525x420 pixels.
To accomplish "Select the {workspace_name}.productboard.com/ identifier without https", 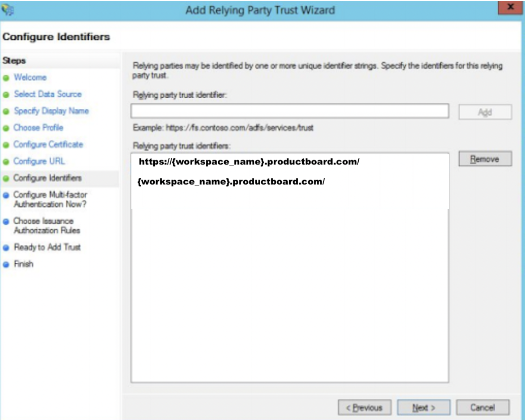I will point(231,181).
